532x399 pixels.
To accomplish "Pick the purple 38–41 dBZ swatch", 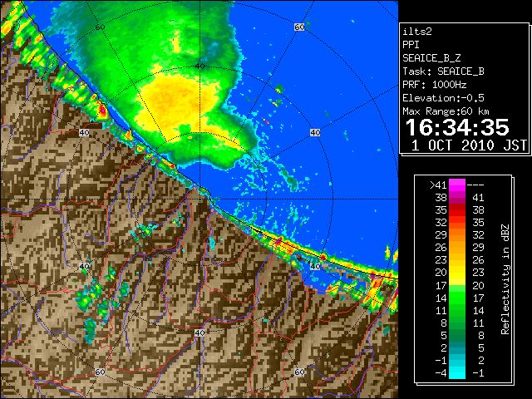I will coord(457,198).
